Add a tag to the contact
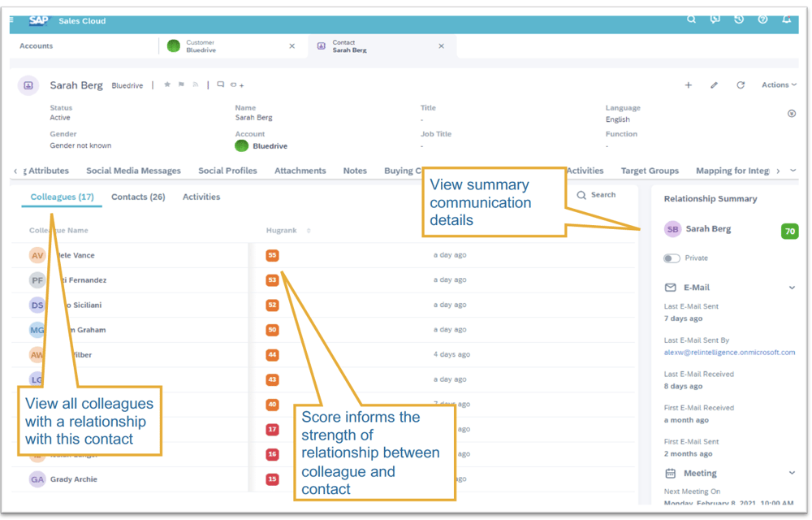Image resolution: width=812 pixels, height=520 pixels. click(x=237, y=85)
